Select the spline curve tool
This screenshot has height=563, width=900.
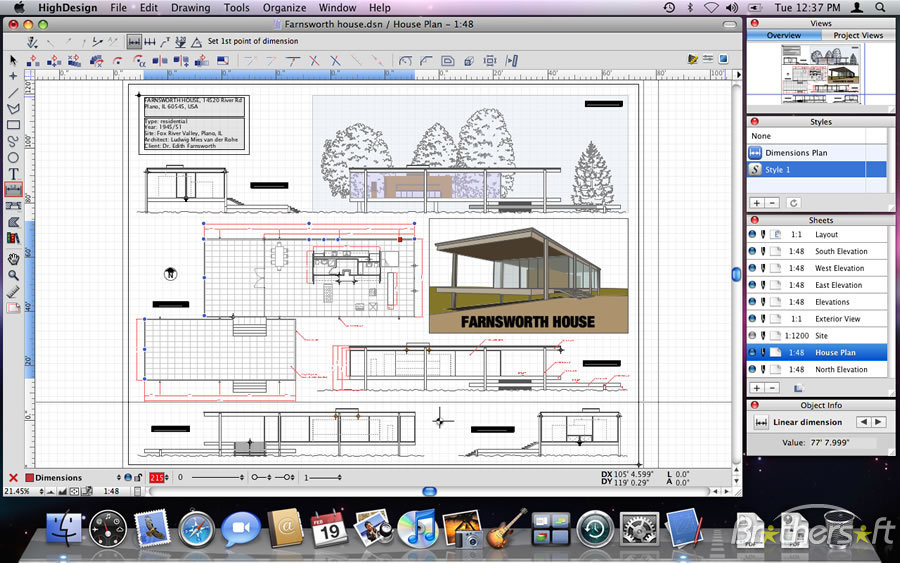[13, 141]
